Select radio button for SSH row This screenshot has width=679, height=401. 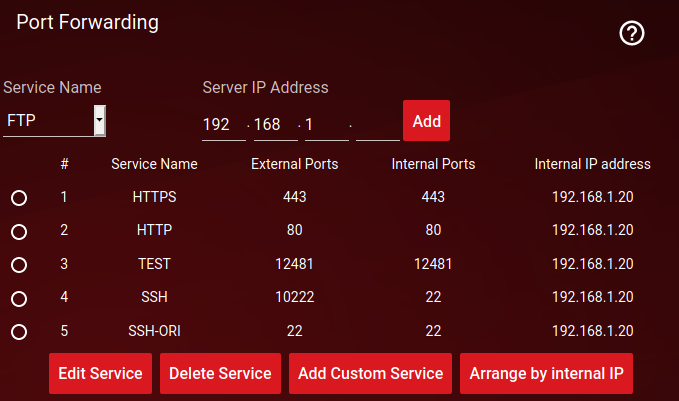[x=18, y=298]
